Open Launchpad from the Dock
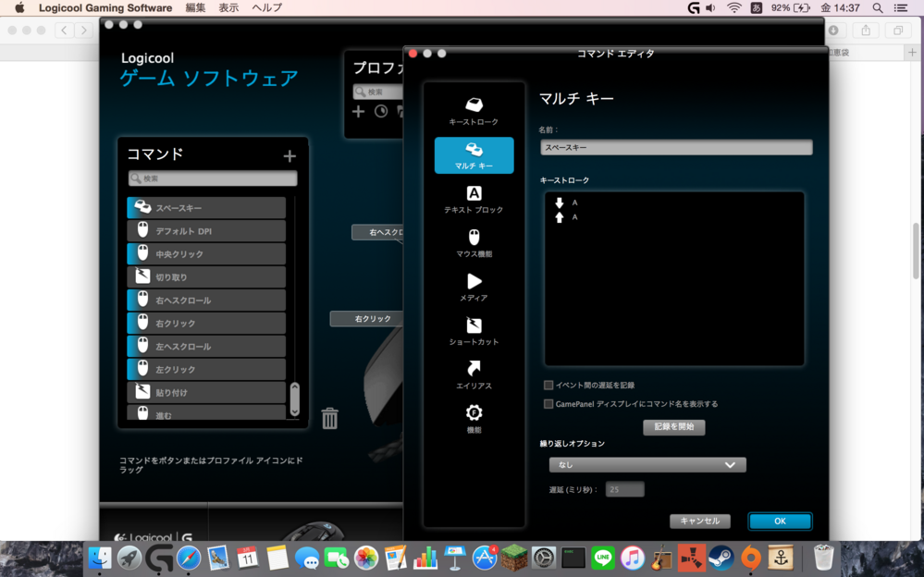 click(129, 558)
